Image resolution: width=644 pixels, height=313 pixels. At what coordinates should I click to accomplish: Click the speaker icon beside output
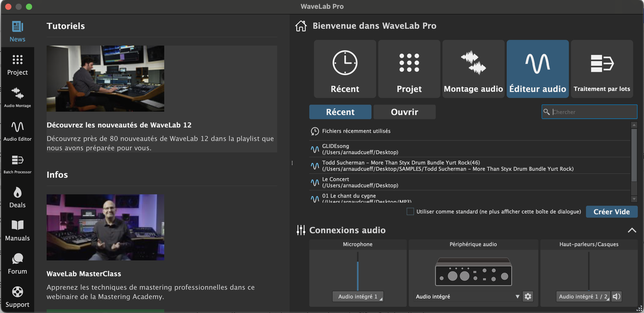point(617,296)
